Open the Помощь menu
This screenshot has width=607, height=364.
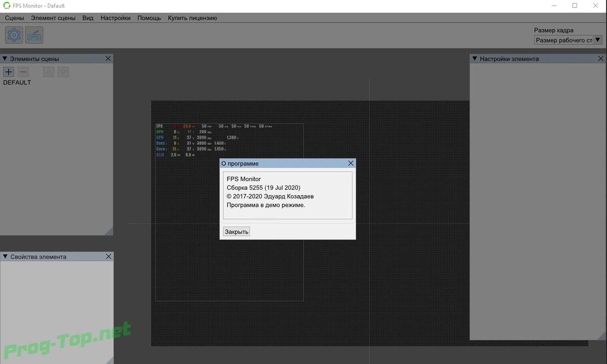(149, 18)
